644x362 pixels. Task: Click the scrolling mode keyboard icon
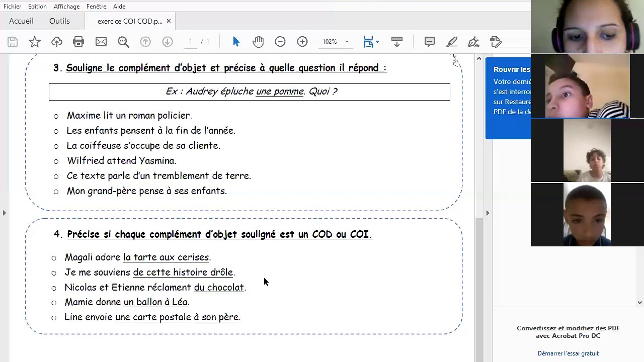[x=397, y=42]
